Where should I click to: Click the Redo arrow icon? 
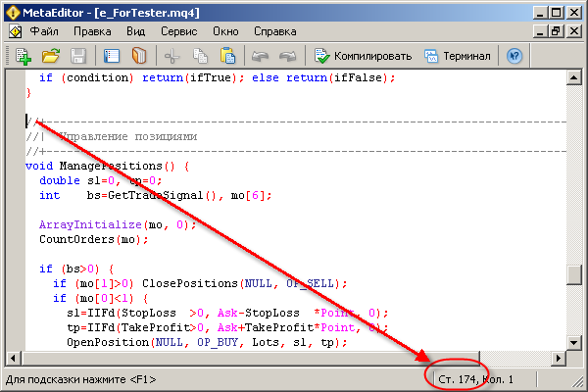tap(287, 56)
